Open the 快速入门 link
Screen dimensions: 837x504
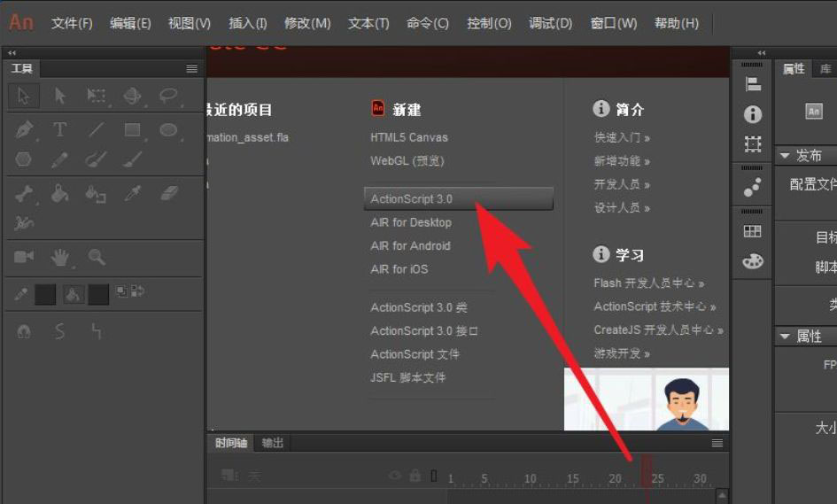click(622, 138)
